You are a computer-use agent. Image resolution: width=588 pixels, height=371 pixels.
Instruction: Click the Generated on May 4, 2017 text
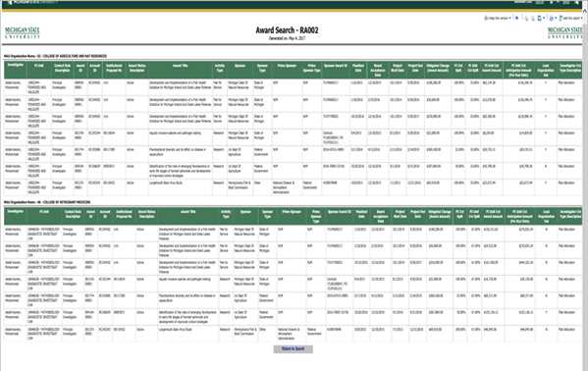coord(287,38)
